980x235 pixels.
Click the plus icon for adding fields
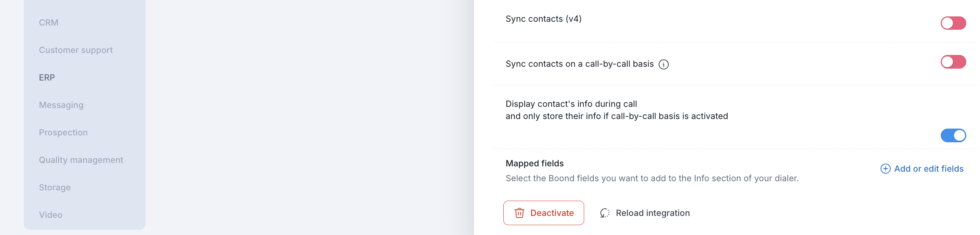point(885,169)
